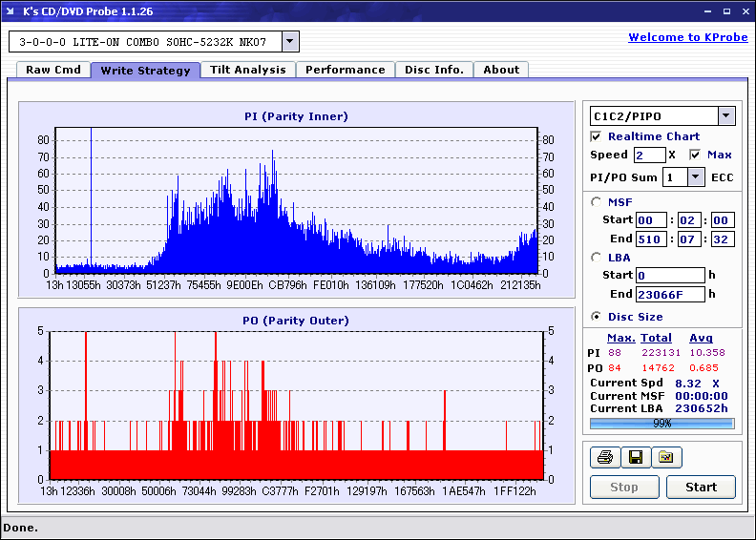Screen dimensions: 756x540
Task: Select the LBA radio button
Action: 597,257
